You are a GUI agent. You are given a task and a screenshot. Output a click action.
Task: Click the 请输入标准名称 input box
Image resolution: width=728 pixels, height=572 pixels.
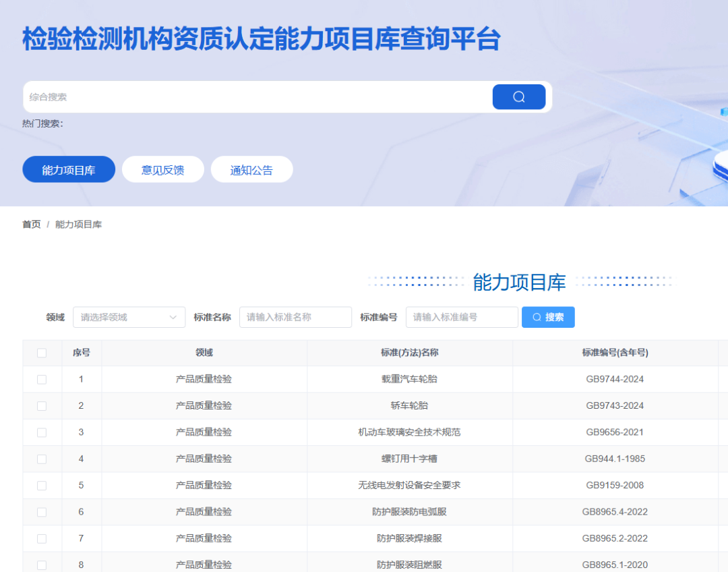tap(295, 317)
